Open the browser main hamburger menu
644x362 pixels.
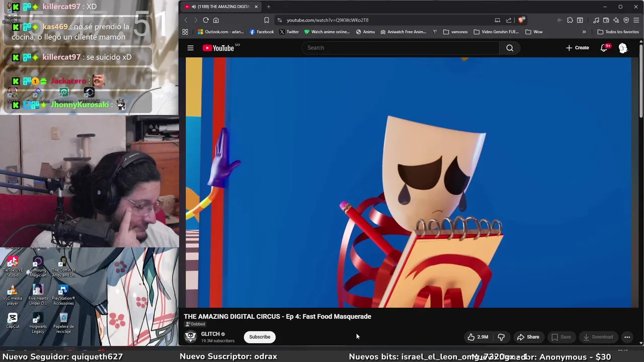(636, 20)
